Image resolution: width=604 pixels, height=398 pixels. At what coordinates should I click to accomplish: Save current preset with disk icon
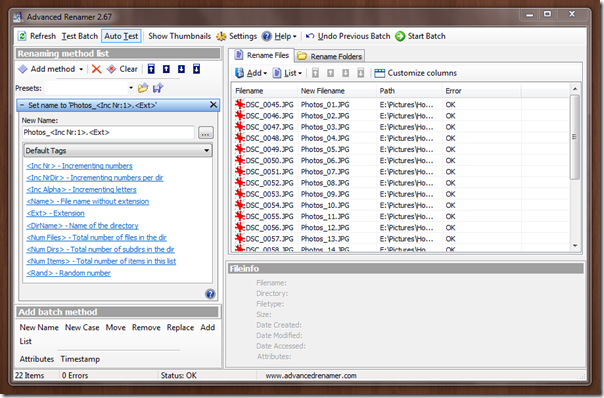158,88
